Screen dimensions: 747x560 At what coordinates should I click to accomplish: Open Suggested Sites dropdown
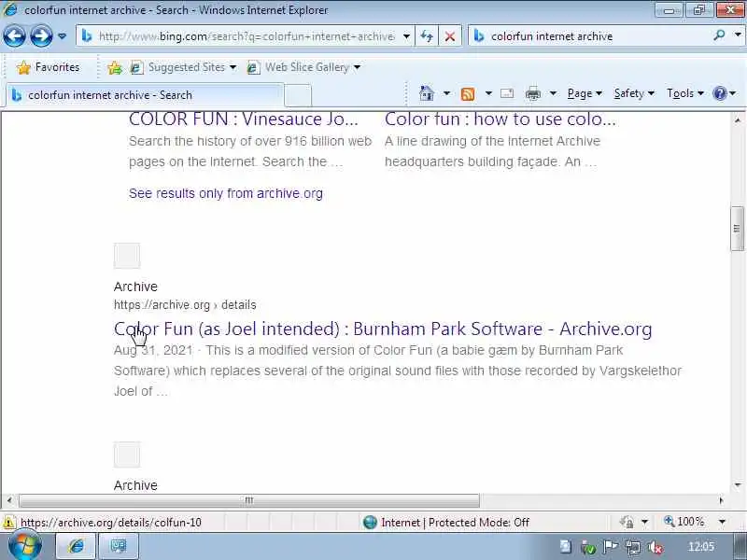(x=183, y=67)
